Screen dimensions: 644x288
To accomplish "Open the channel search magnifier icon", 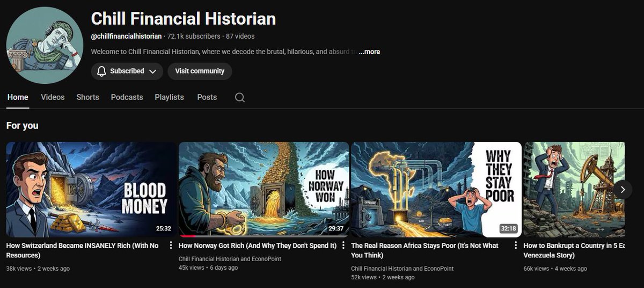I will click(240, 97).
